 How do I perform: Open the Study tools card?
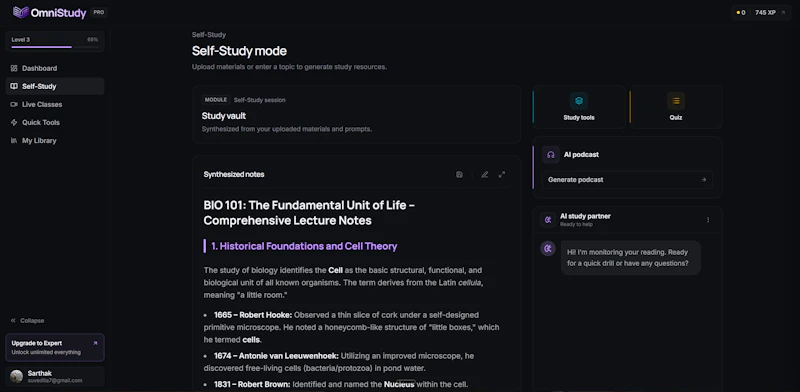[x=579, y=107]
